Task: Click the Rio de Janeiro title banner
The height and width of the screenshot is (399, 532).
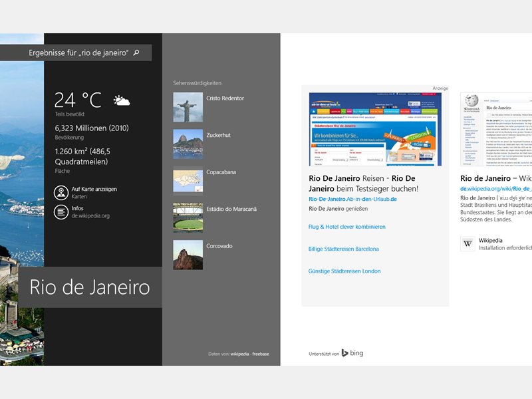Action: tap(90, 287)
